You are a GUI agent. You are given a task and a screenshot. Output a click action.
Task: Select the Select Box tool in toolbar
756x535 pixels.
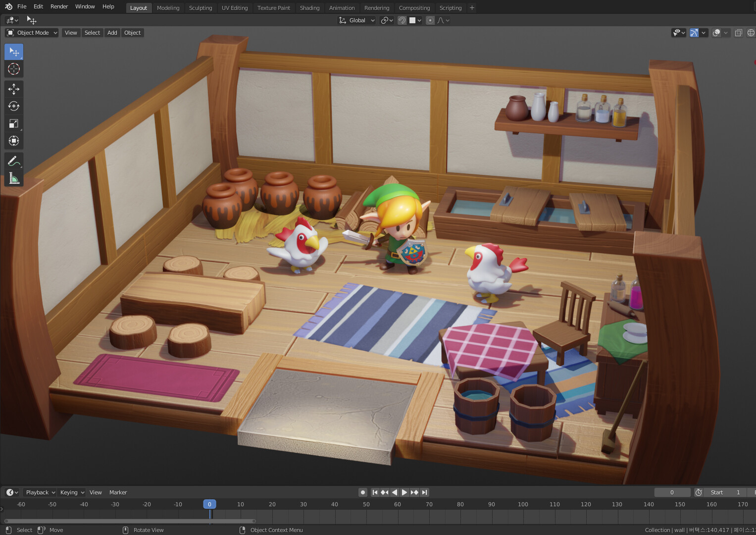[14, 52]
